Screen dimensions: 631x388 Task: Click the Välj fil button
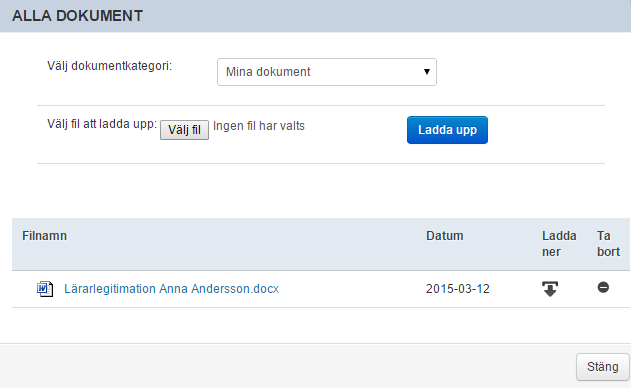[184, 130]
